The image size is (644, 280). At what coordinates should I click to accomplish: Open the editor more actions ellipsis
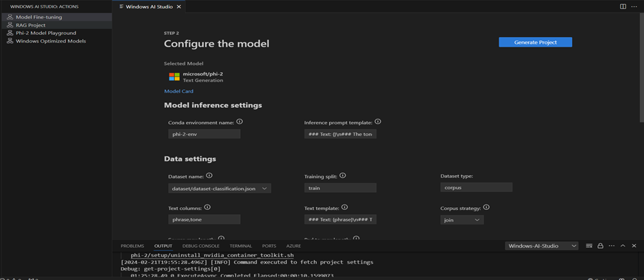coord(634,7)
